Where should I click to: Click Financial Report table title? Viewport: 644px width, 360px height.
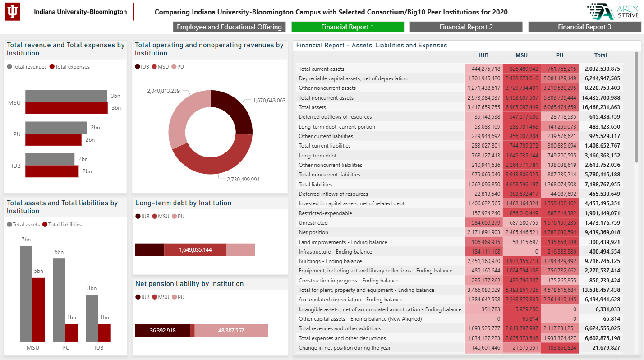coord(372,45)
